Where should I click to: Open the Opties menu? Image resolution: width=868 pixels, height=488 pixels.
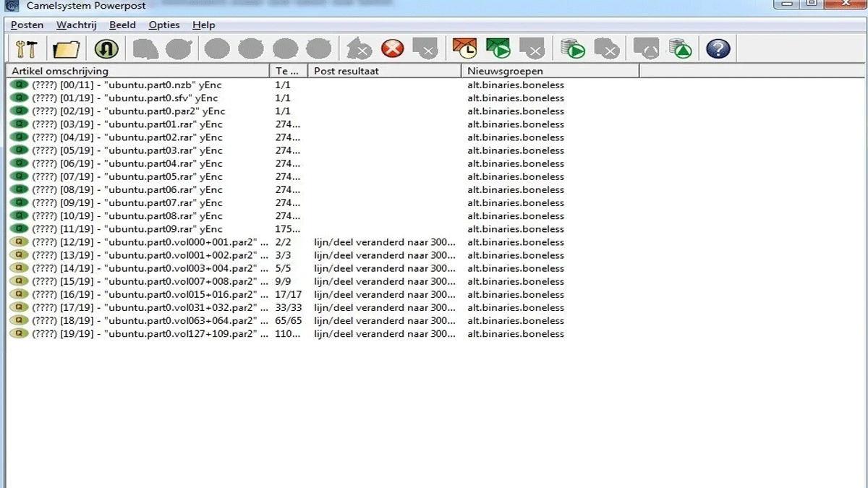click(x=164, y=25)
